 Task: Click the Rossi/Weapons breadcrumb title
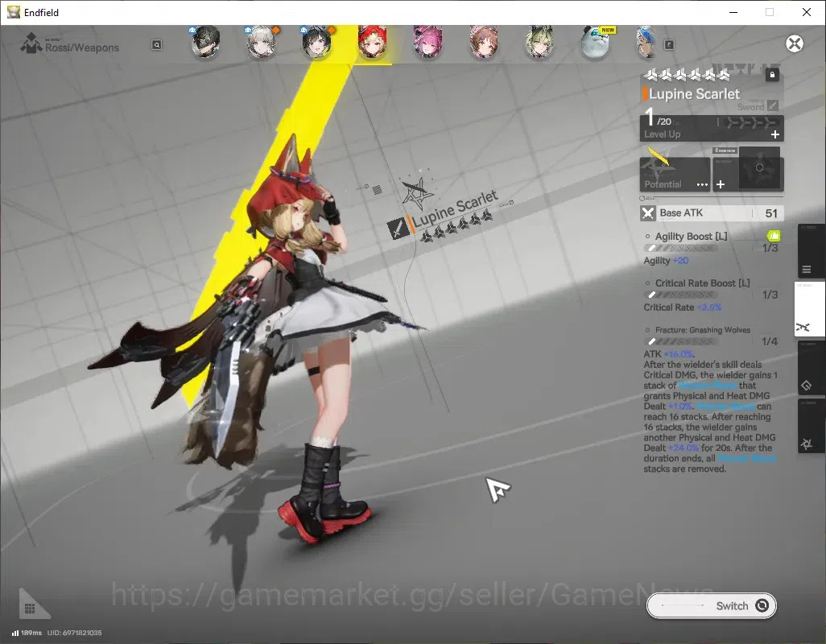tap(81, 47)
